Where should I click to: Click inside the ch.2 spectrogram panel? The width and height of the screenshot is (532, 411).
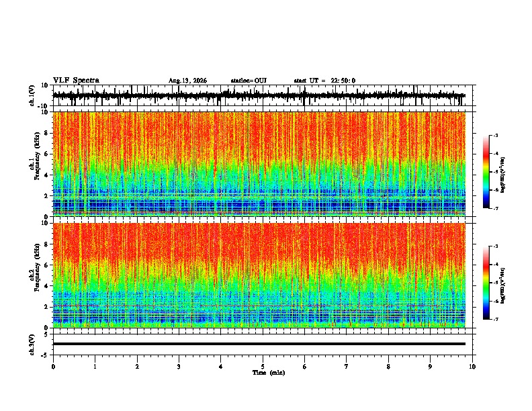pos(259,275)
